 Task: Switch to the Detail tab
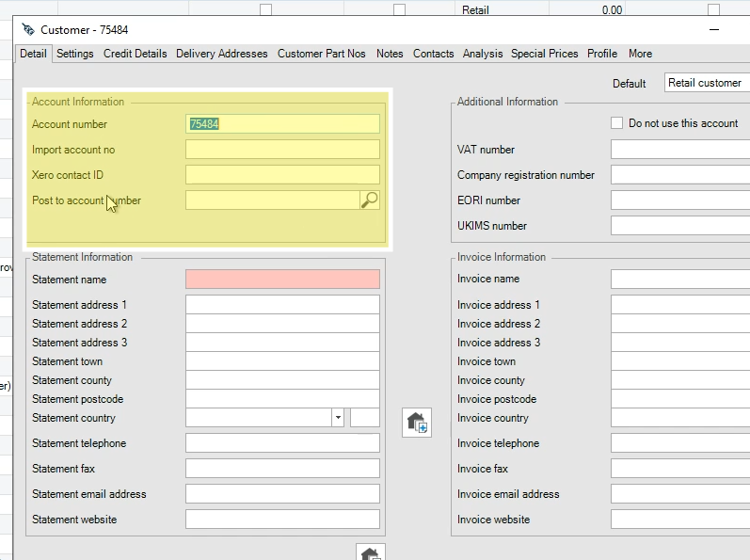33,54
